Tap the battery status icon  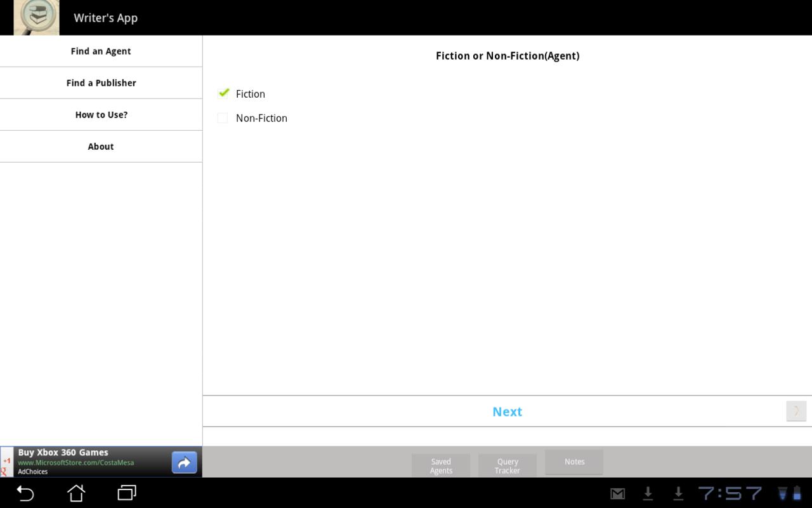point(797,493)
